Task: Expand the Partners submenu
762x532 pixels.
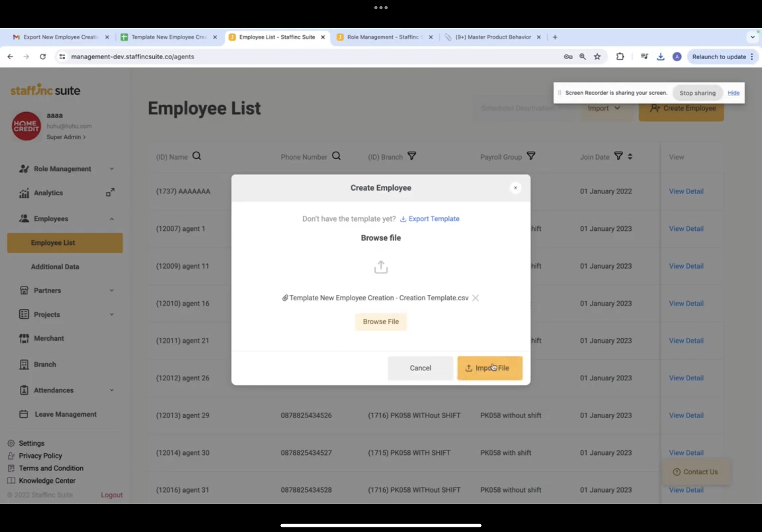Action: (112, 291)
